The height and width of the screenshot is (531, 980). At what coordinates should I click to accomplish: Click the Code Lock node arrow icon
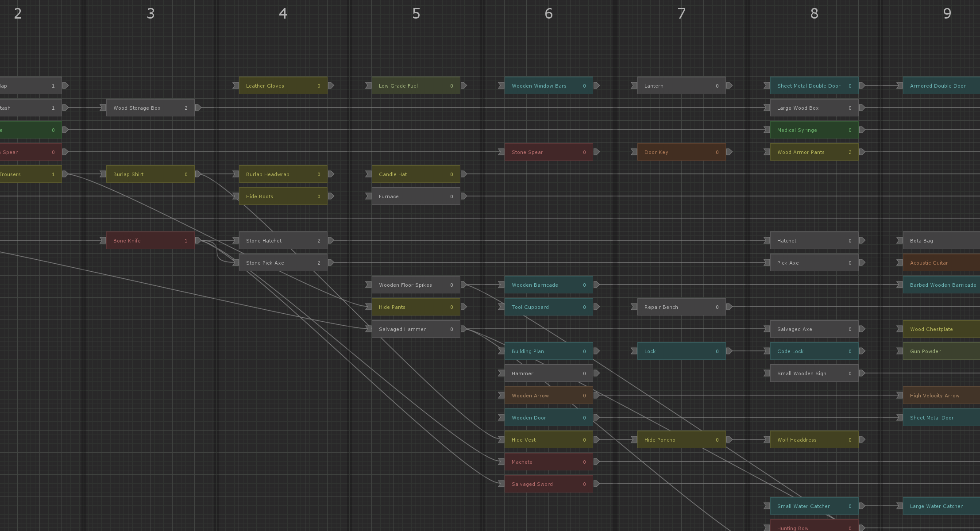[863, 351]
